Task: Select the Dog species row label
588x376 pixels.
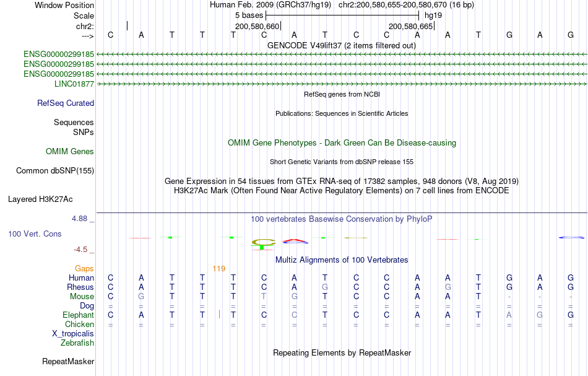Action: click(87, 306)
